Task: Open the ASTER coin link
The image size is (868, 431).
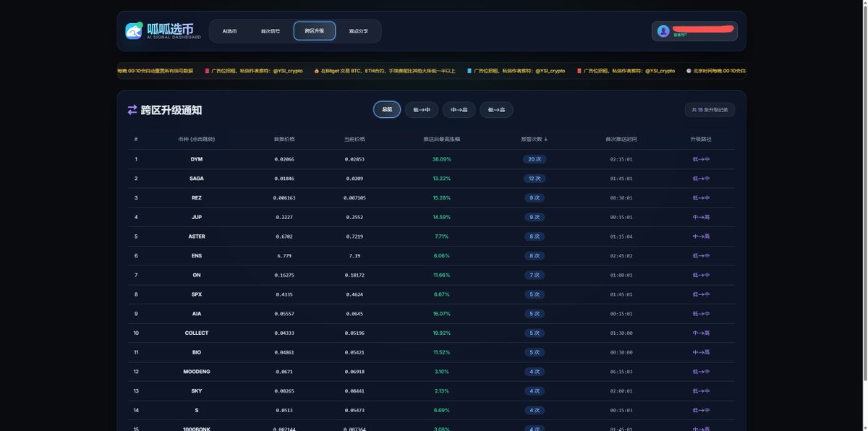Action: [x=197, y=236]
